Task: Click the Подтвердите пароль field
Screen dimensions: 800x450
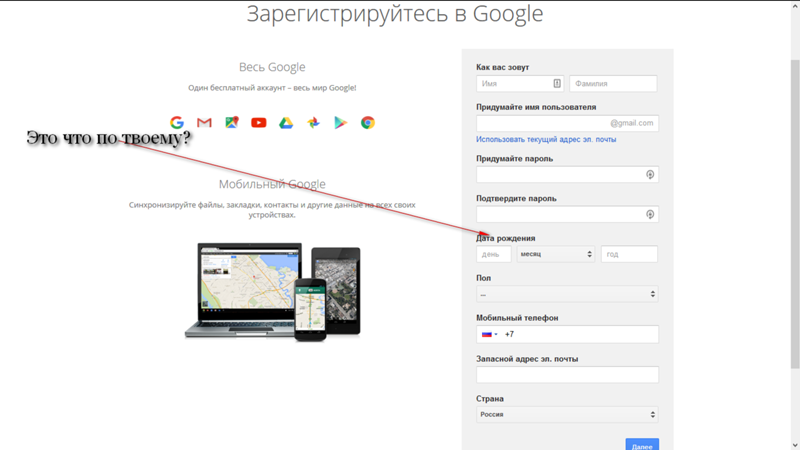Action: 567,214
